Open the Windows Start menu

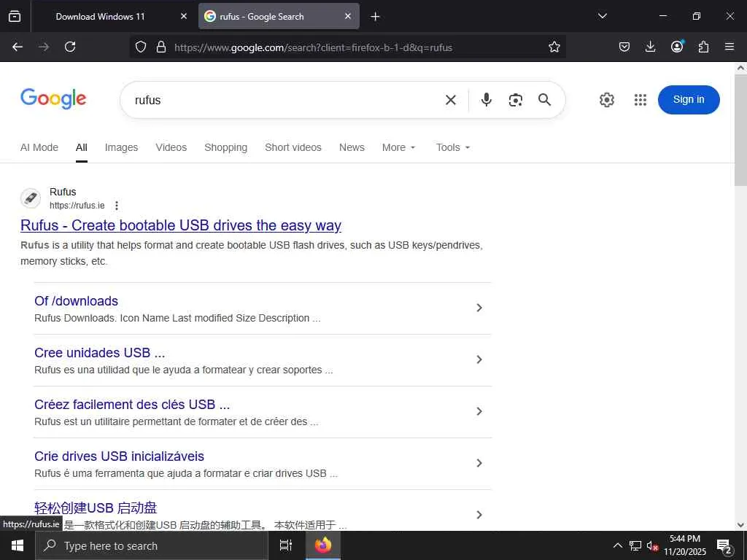18,545
